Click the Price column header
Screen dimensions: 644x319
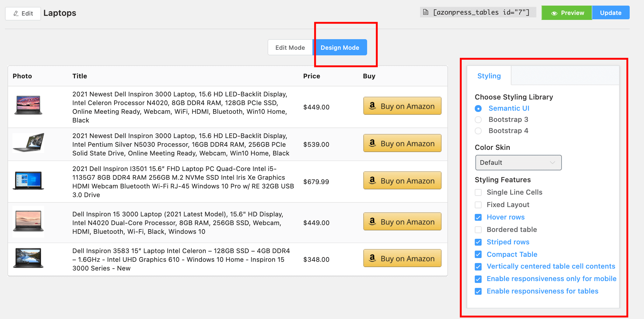[x=311, y=76]
